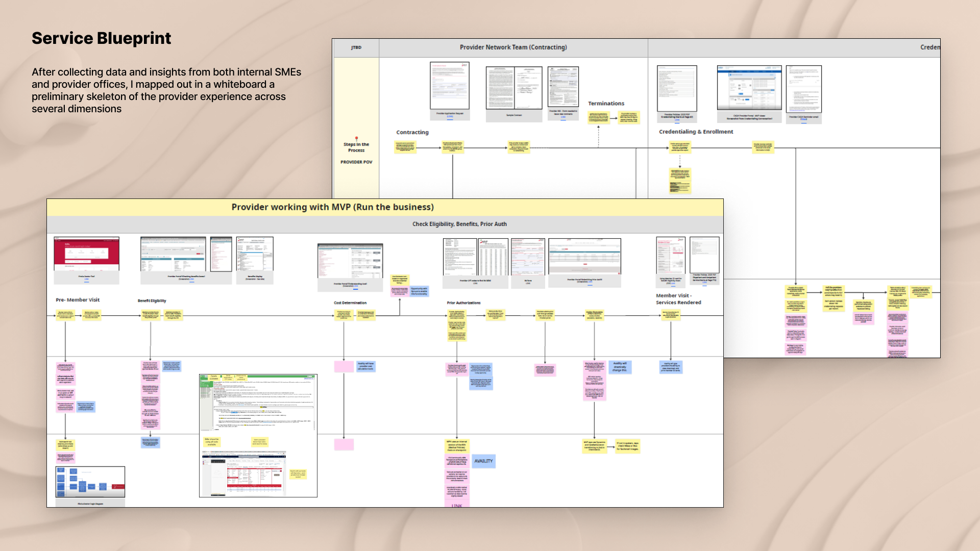Click the Check Eligibility, Benefits, Prior Auth header

[459, 224]
